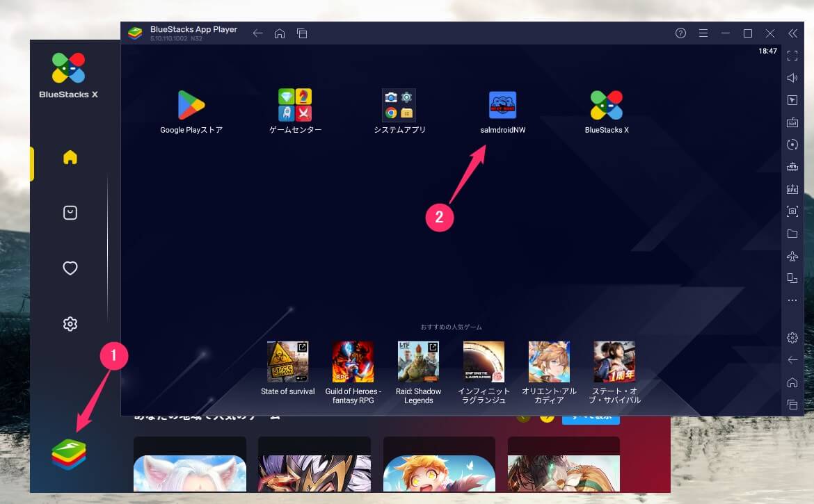The image size is (814, 504).
Task: Launch App Player from BlueStacks logo
Action: pos(69,454)
